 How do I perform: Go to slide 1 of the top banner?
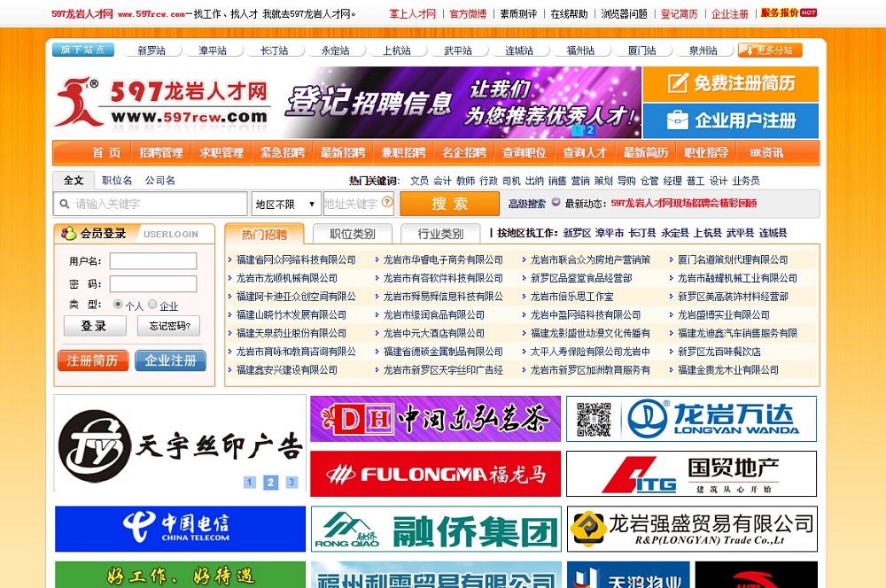point(578,130)
